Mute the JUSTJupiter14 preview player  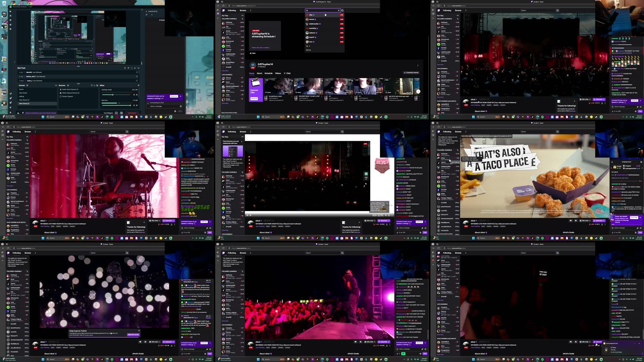(253, 53)
